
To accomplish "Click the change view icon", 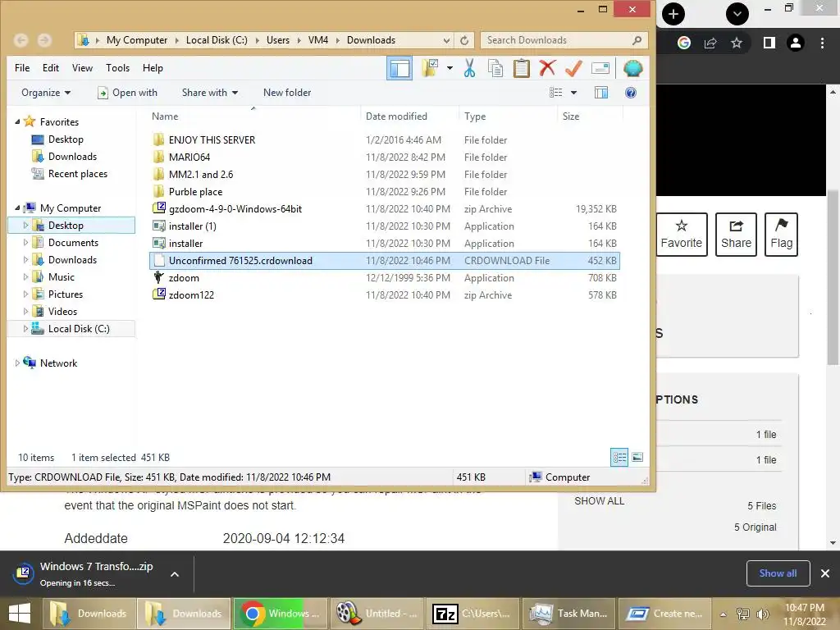I will tap(556, 93).
